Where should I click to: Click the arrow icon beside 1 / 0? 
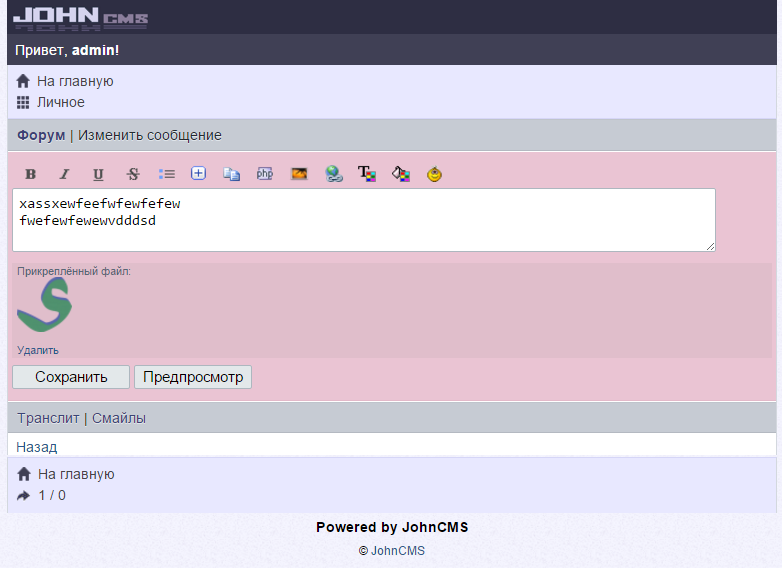[23, 496]
